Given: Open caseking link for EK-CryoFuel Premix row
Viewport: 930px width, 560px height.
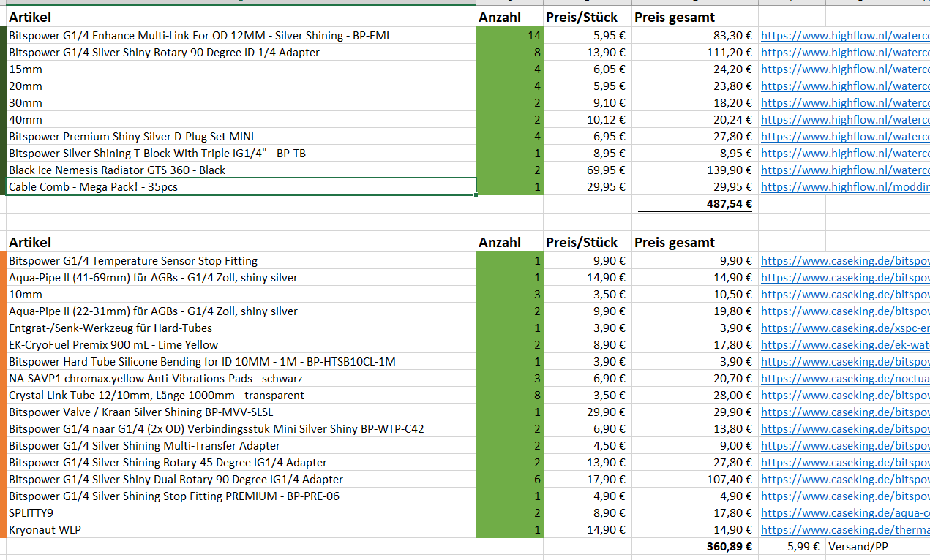Looking at the screenshot, I should click(845, 344).
